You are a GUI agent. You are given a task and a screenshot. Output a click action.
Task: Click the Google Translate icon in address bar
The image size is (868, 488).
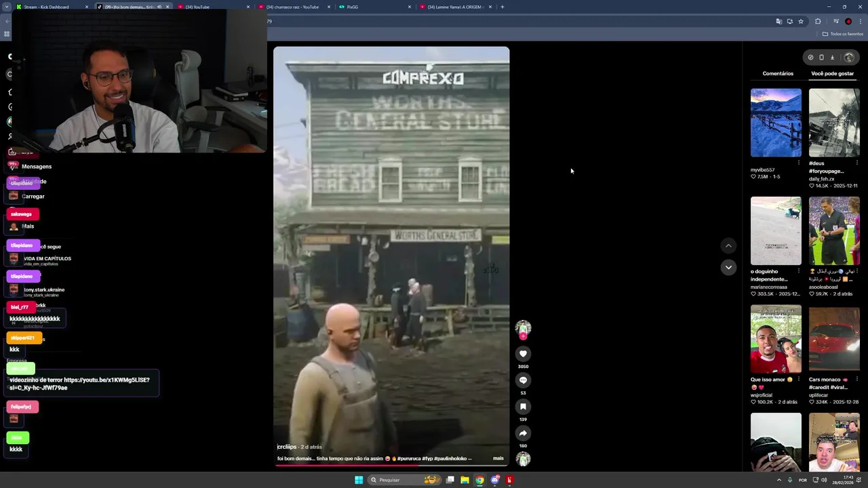click(x=778, y=22)
